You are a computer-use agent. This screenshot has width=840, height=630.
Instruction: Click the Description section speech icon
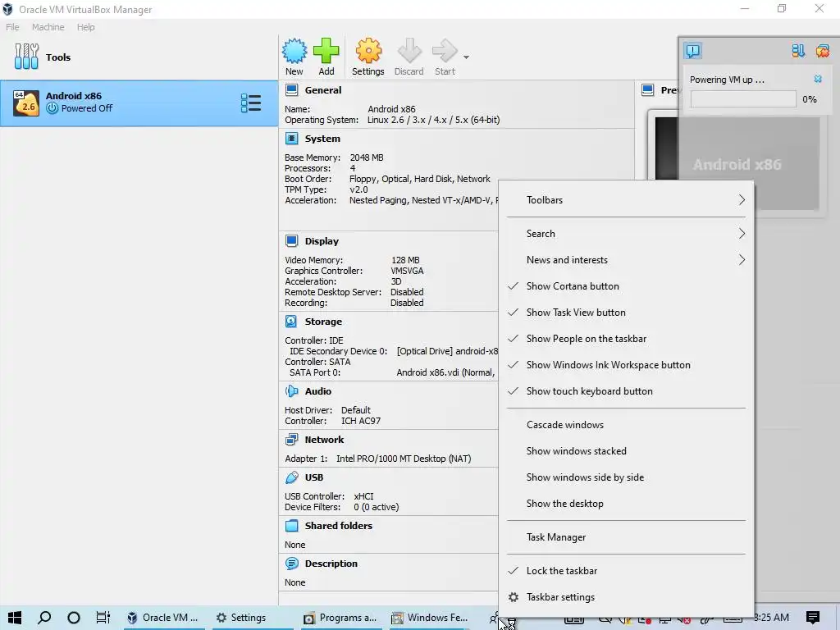pyautogui.click(x=291, y=564)
